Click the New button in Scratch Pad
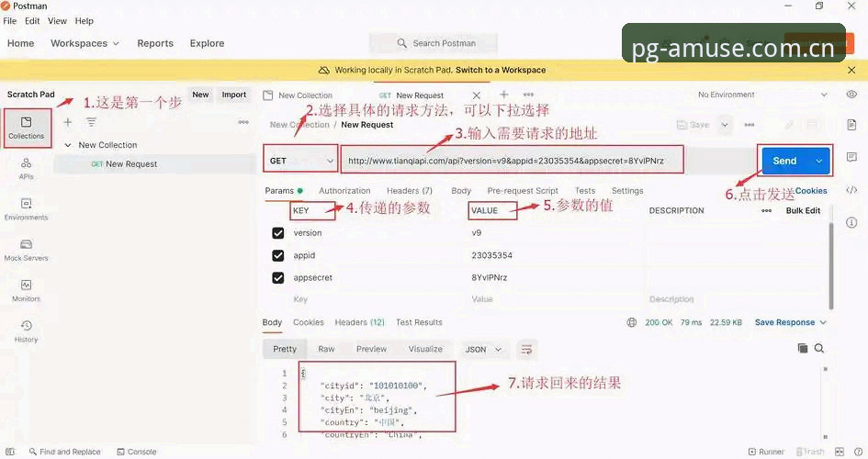Screen dimensions: 868x459 pos(200,95)
